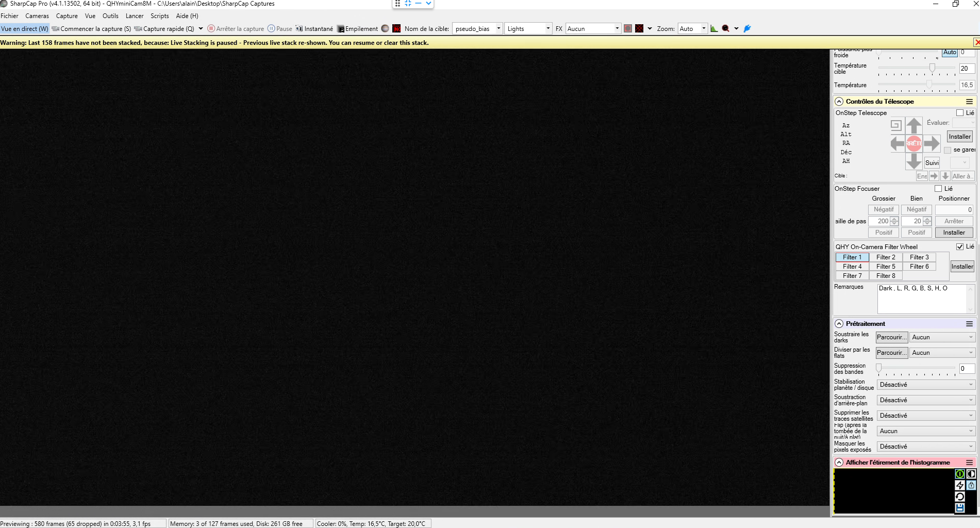Click the Instantané snapshot icon
The image size is (980, 528).
299,29
